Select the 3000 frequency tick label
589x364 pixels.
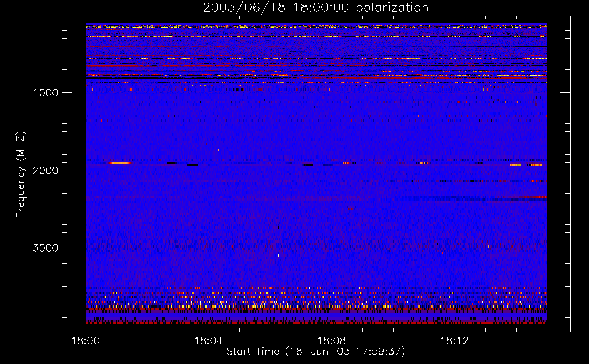[x=46, y=248]
